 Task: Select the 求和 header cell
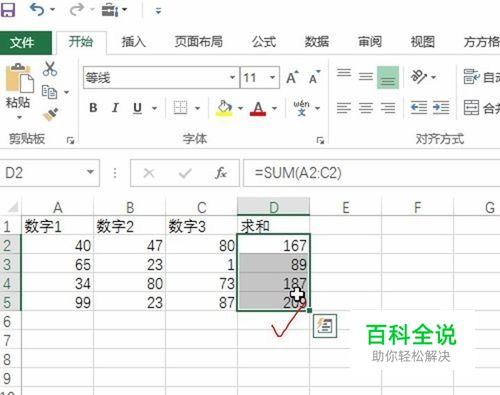point(273,226)
